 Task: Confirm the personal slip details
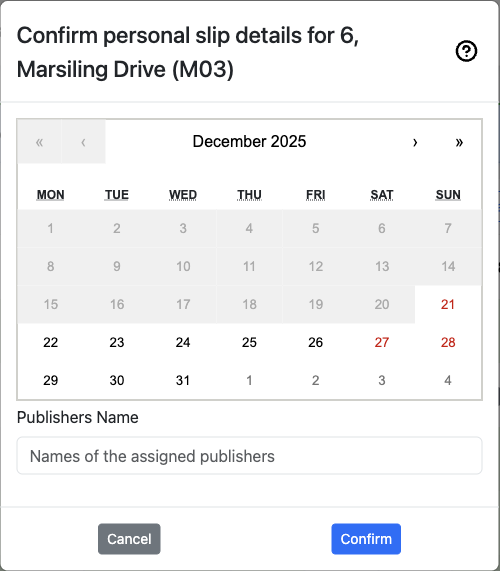[x=366, y=539]
